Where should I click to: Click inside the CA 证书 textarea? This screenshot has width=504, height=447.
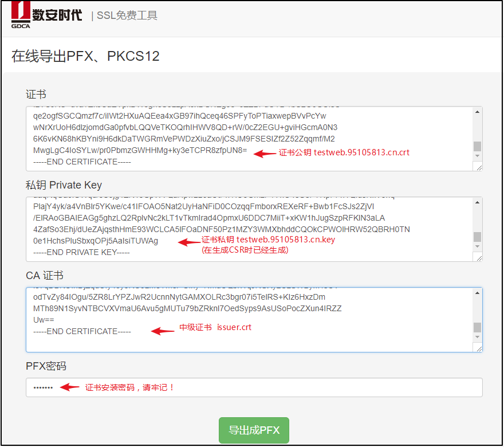point(249,320)
